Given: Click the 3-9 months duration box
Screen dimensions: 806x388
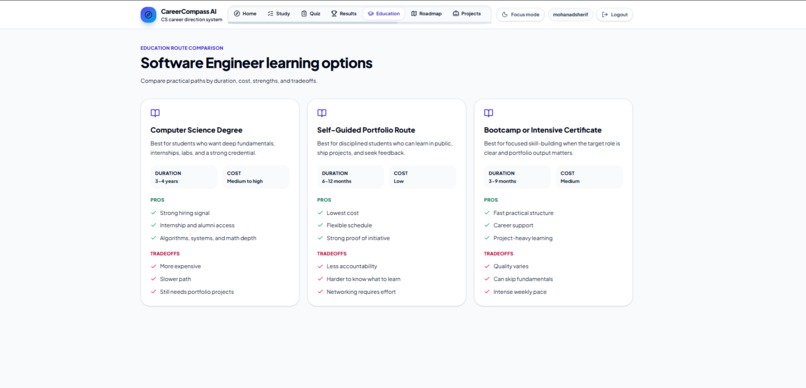Looking at the screenshot, I should pyautogui.click(x=517, y=177).
